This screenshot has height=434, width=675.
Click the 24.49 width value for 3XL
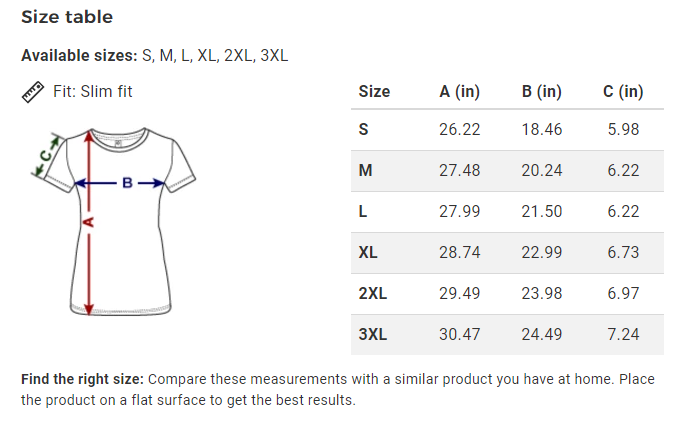pyautogui.click(x=542, y=334)
